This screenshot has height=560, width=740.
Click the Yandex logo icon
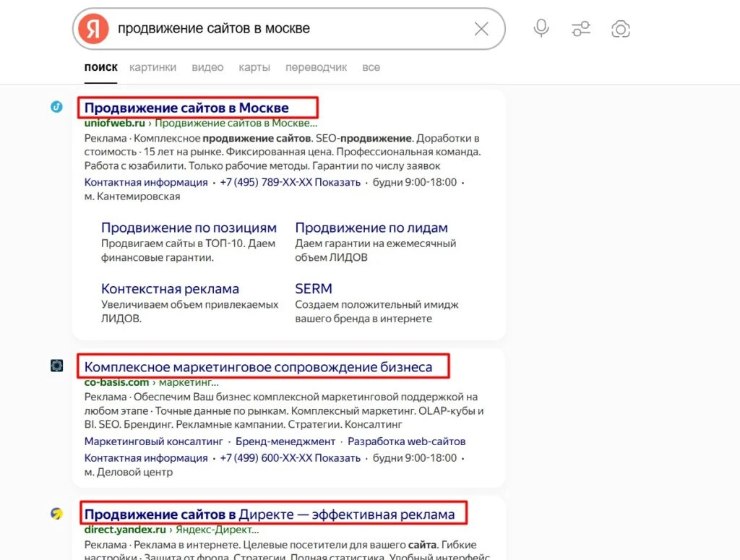(x=93, y=29)
